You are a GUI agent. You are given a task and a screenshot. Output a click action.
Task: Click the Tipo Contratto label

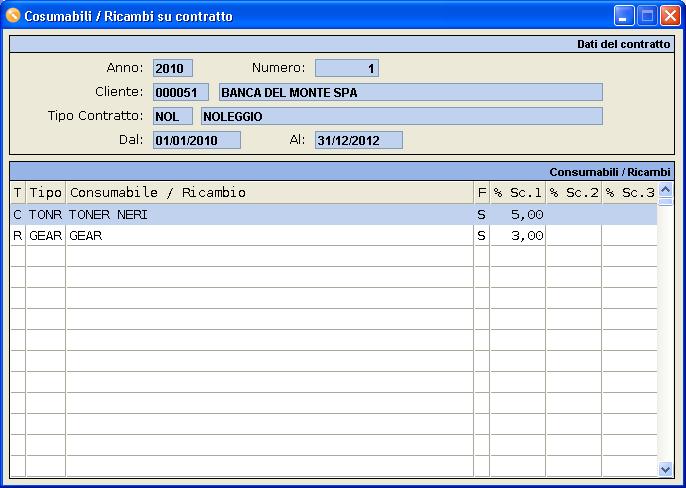(x=95, y=116)
